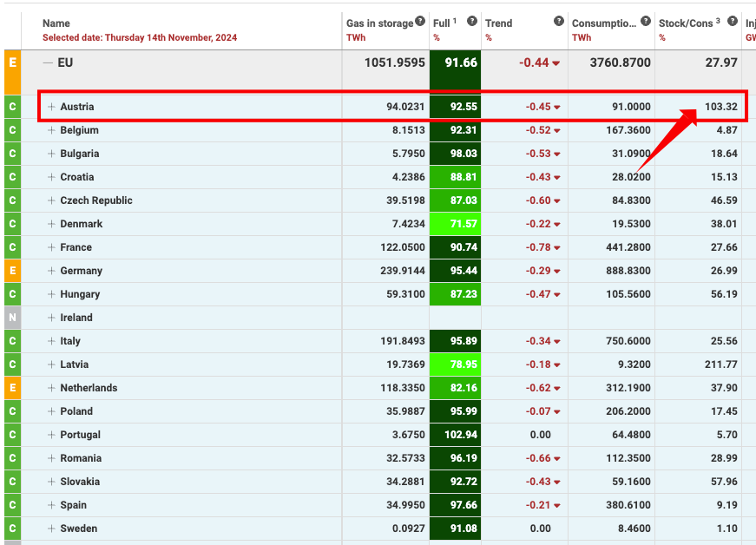This screenshot has width=756, height=545.
Task: Expand the Poland row
Action: point(51,411)
